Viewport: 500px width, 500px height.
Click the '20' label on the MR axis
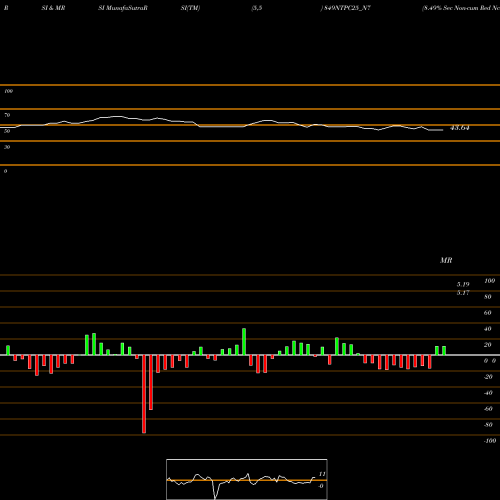pos(488,345)
